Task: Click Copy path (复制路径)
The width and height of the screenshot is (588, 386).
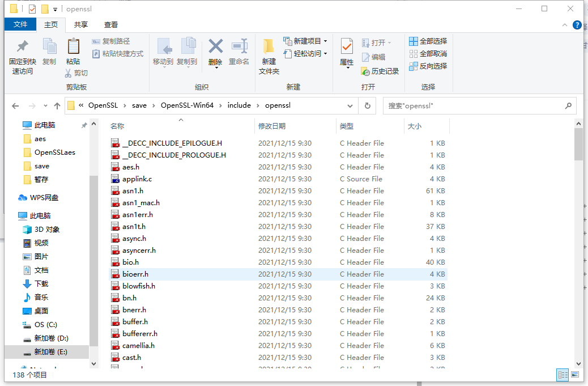Action: pyautogui.click(x=111, y=41)
